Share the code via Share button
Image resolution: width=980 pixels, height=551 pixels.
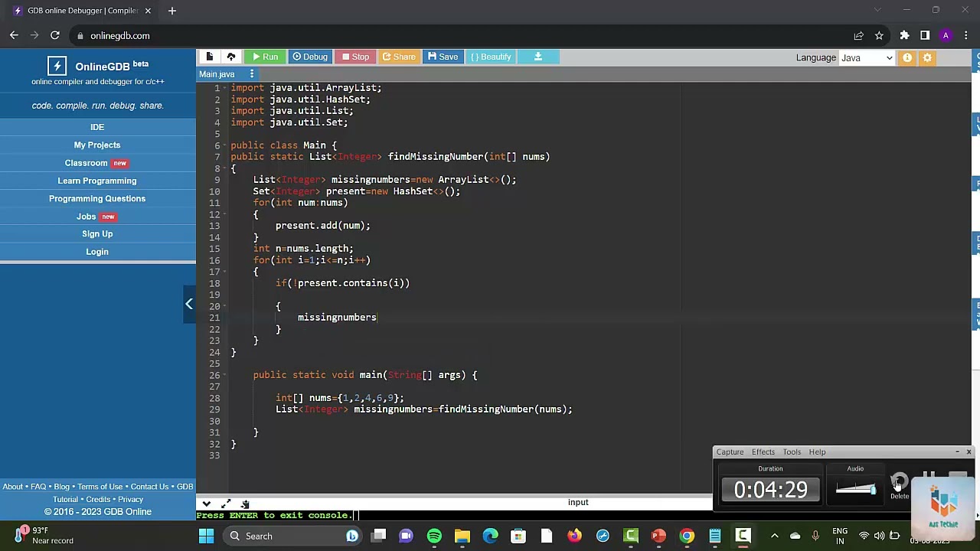(399, 57)
